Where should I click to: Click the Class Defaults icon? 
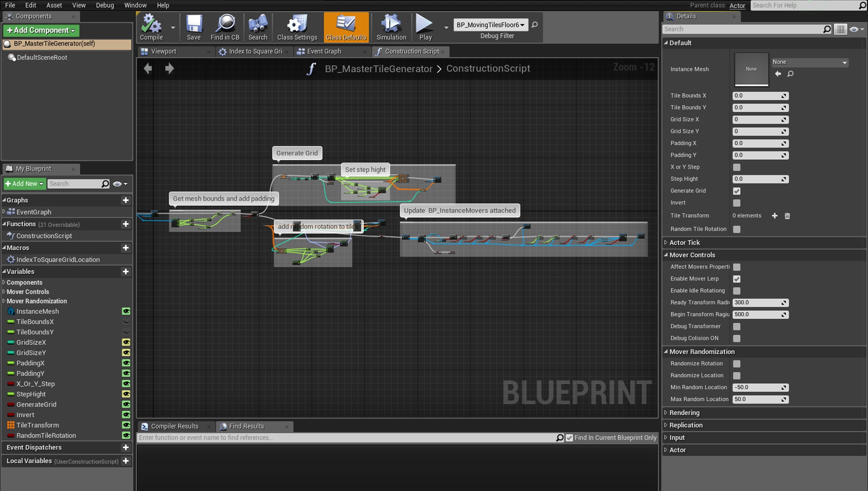(346, 27)
